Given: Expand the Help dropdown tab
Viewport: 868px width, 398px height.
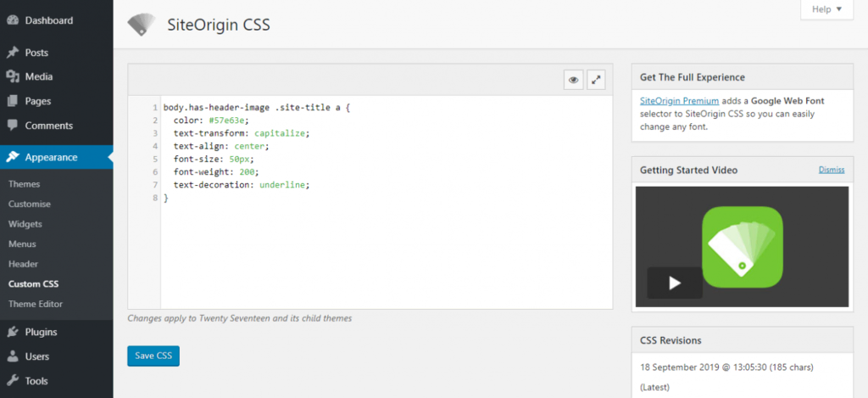Looking at the screenshot, I should coord(826,9).
